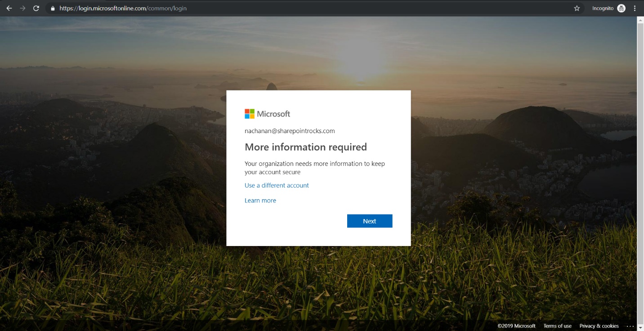Click the Next button
The width and height of the screenshot is (644, 331).
click(369, 221)
